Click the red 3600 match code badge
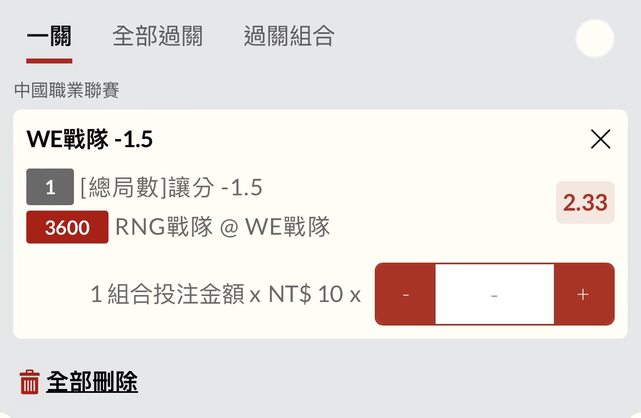 (x=67, y=227)
